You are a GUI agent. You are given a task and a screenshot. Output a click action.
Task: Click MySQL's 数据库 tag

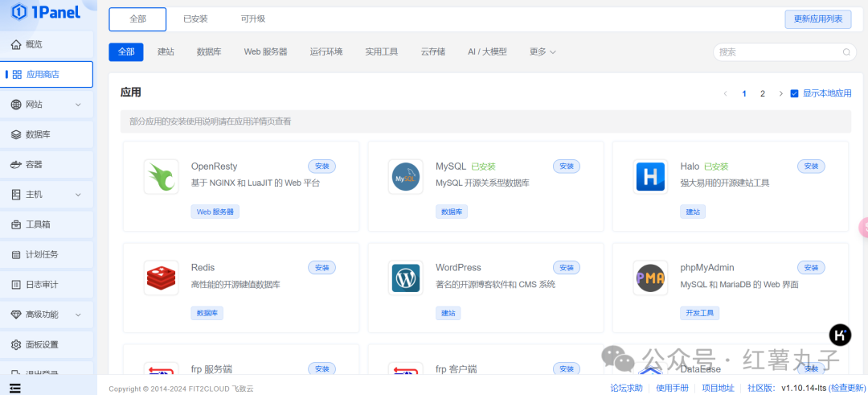pos(452,212)
